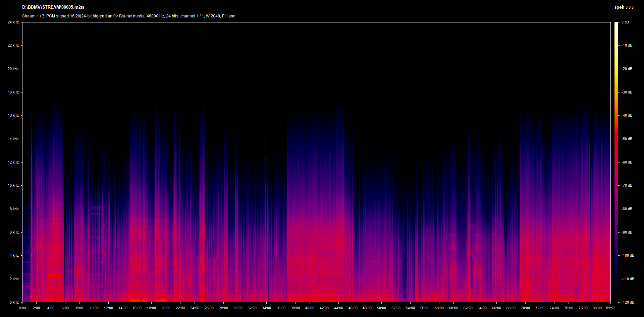Select the 40:00 time axis marker
Viewport: 644px width, 317px height.
[x=310, y=308]
